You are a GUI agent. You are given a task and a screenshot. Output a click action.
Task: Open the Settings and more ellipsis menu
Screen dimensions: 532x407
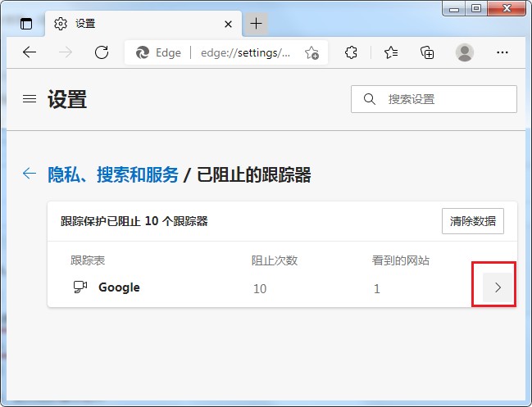502,52
